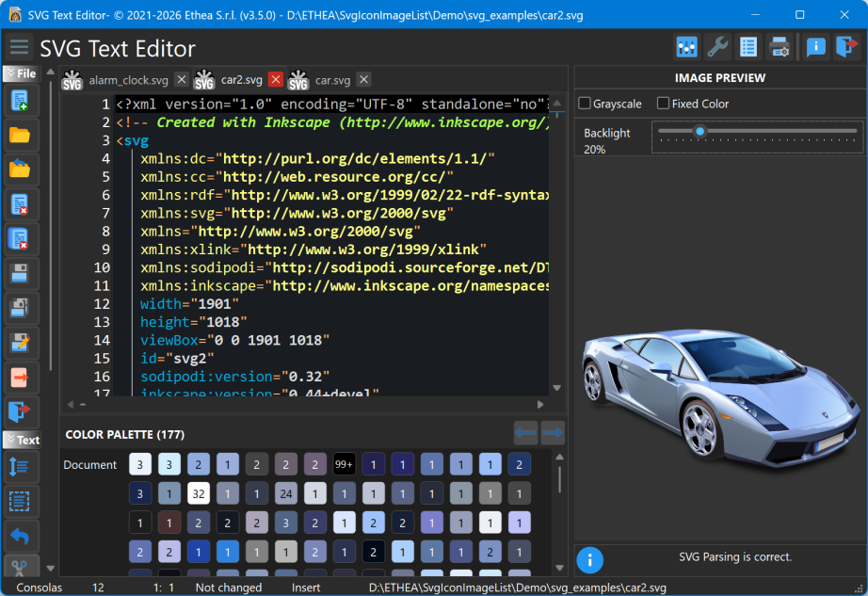Click file path in the status bar
The width and height of the screenshot is (868, 596).
518,588
